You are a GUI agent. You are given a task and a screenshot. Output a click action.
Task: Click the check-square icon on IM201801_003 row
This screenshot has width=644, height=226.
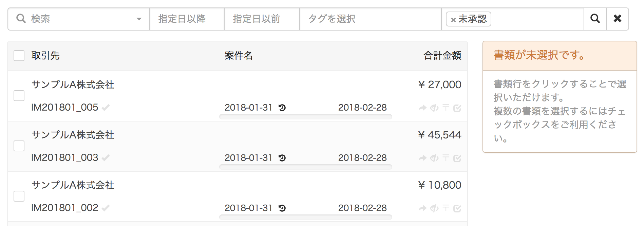pyautogui.click(x=457, y=158)
